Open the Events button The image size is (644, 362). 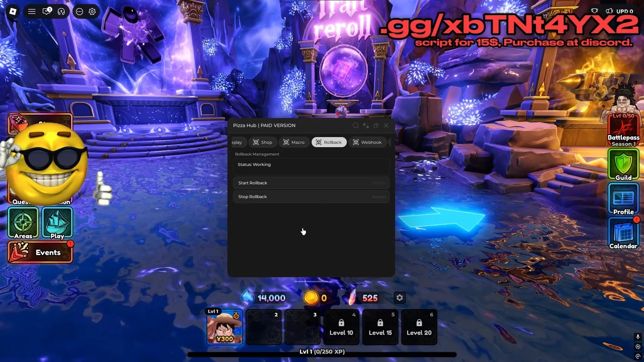pyautogui.click(x=40, y=252)
